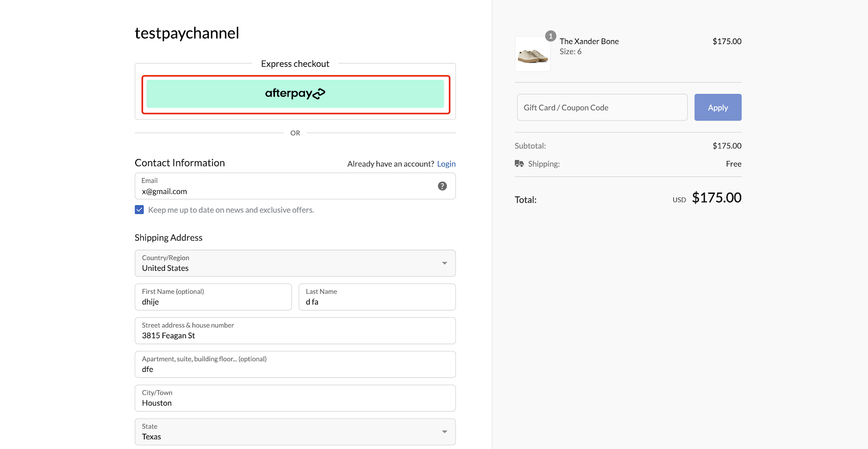Click the email help question mark icon

coord(443,186)
